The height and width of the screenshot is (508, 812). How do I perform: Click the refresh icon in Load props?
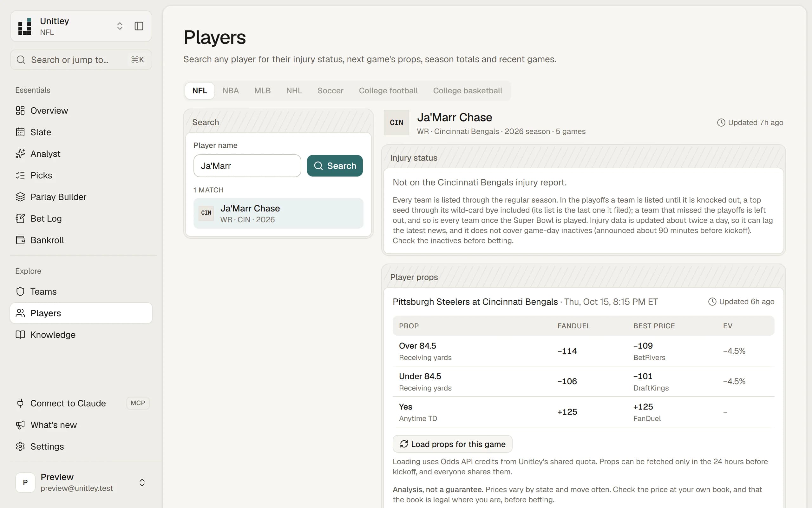tap(404, 444)
